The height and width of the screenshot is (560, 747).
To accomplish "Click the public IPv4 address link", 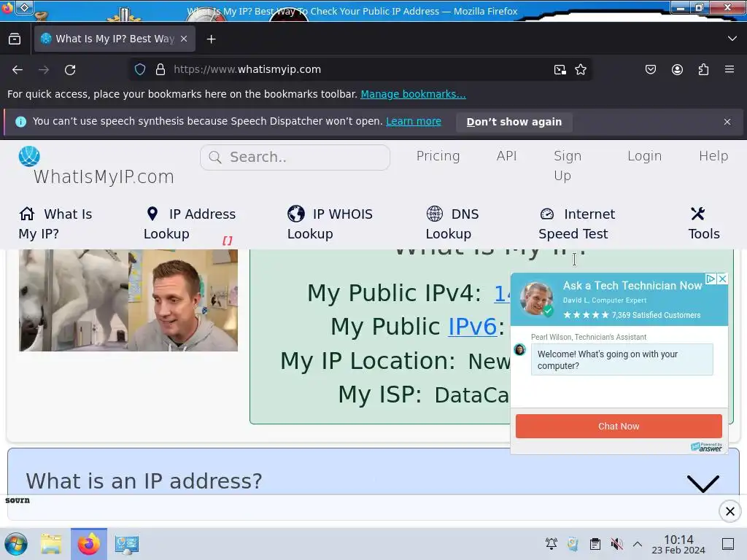I will point(503,293).
